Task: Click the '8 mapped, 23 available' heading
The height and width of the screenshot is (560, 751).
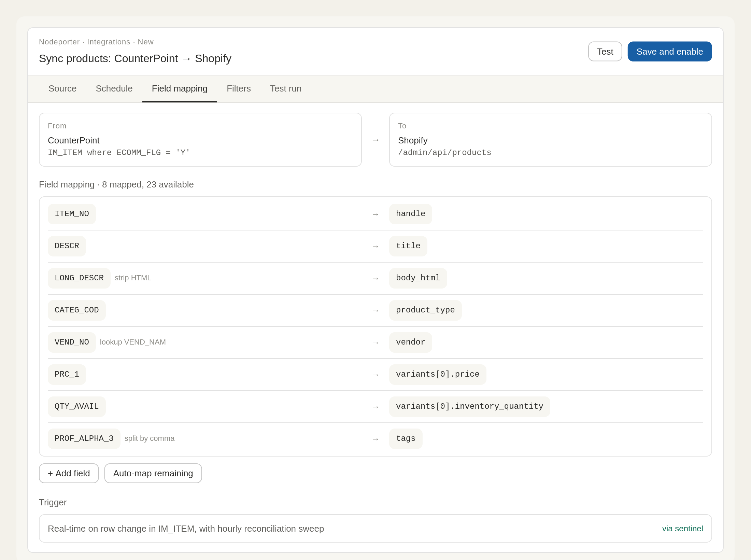Action: click(x=116, y=184)
